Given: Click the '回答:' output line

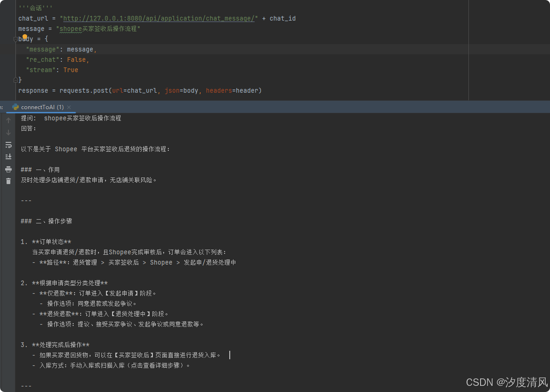Looking at the screenshot, I should 29,129.
